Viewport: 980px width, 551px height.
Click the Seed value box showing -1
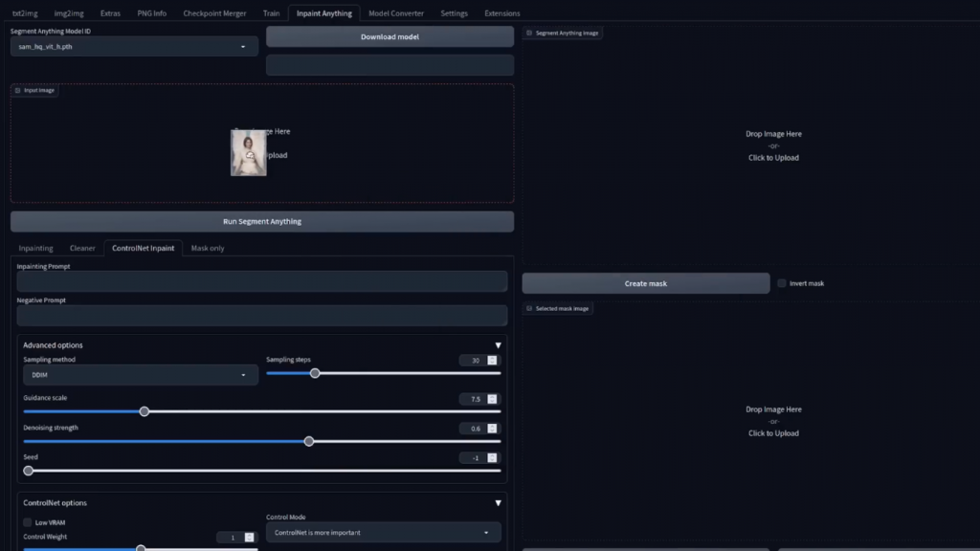coord(474,458)
